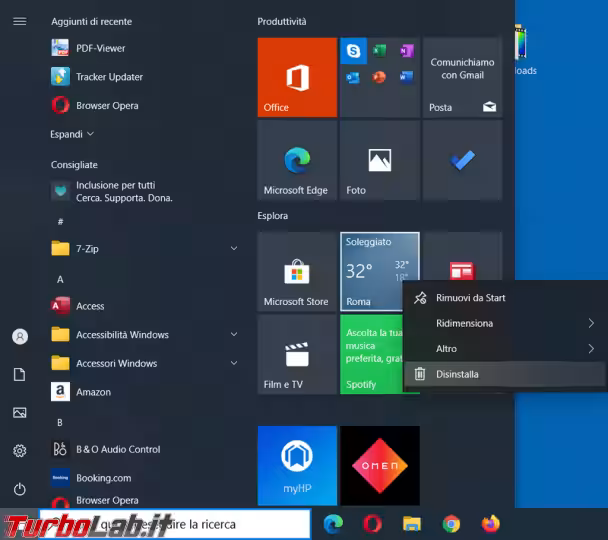
Task: Open Ridimensiona submenu
Action: tap(505, 323)
